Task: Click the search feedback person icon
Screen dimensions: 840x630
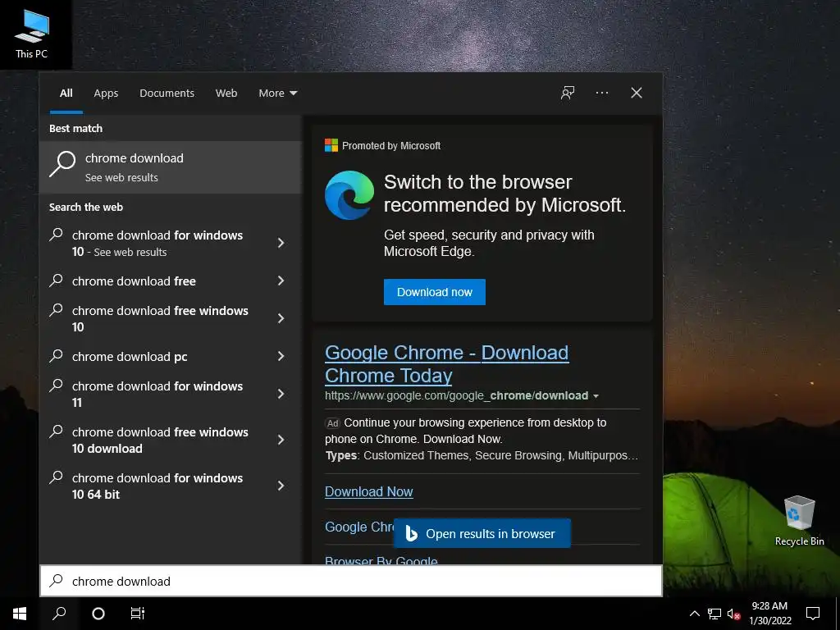Action: click(x=568, y=93)
